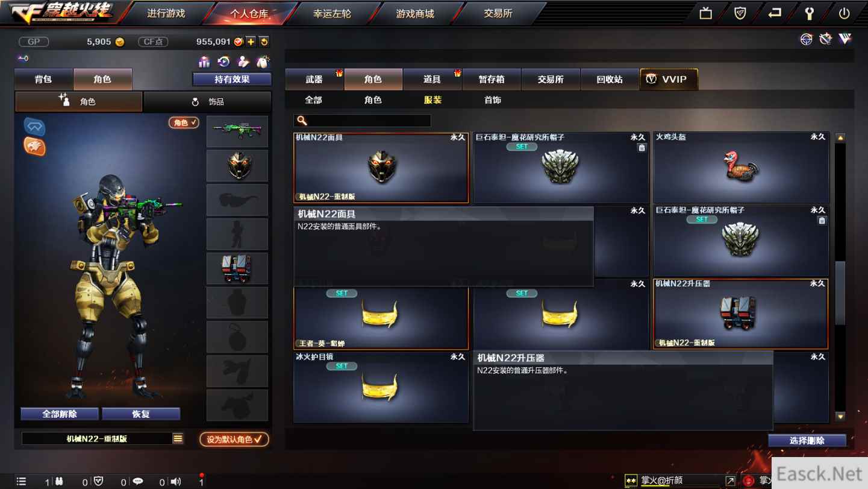Toggle the 角色 checkmark badge above the character preview
This screenshot has width=868, height=489.
184,122
